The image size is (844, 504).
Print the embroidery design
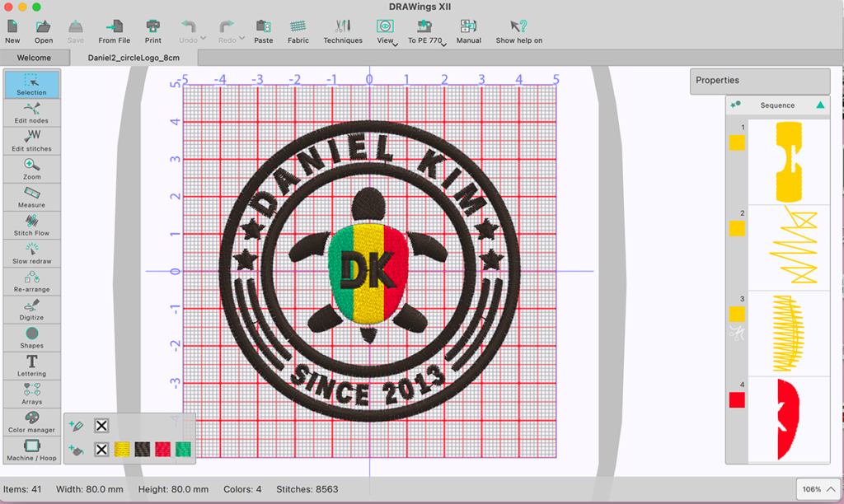pyautogui.click(x=152, y=31)
